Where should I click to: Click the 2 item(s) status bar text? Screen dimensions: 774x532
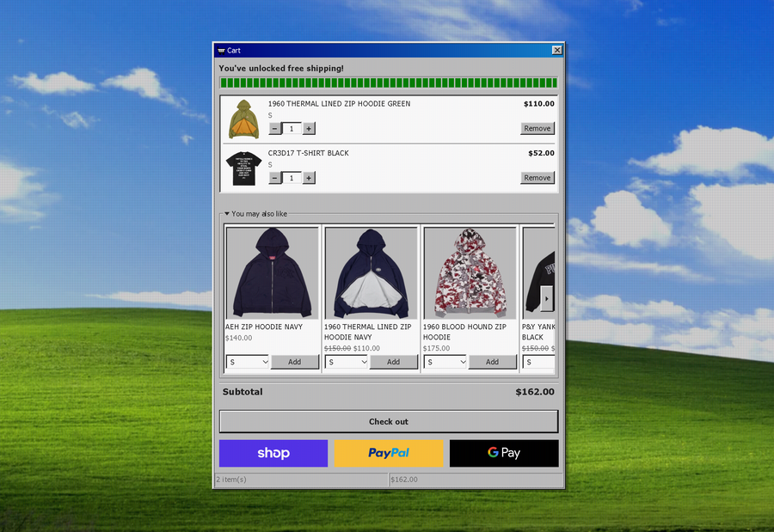231,480
